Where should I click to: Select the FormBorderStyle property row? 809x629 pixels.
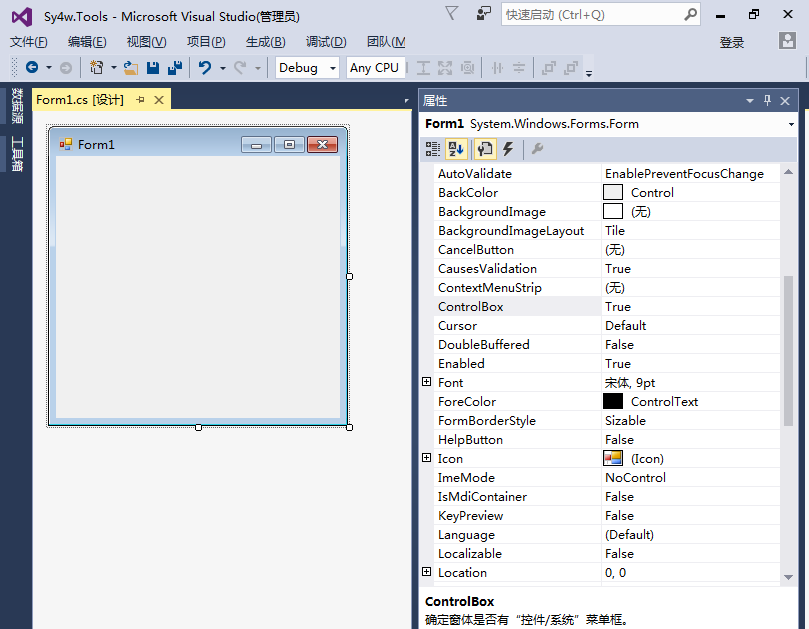click(607, 421)
